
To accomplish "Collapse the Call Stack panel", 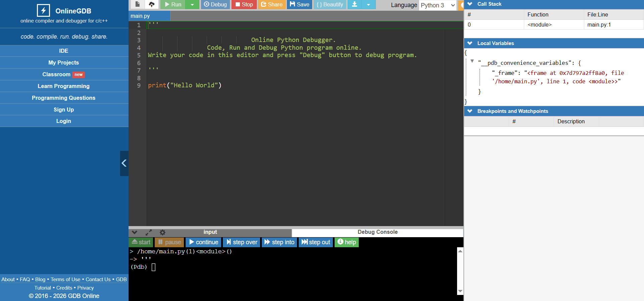I will coord(470,4).
